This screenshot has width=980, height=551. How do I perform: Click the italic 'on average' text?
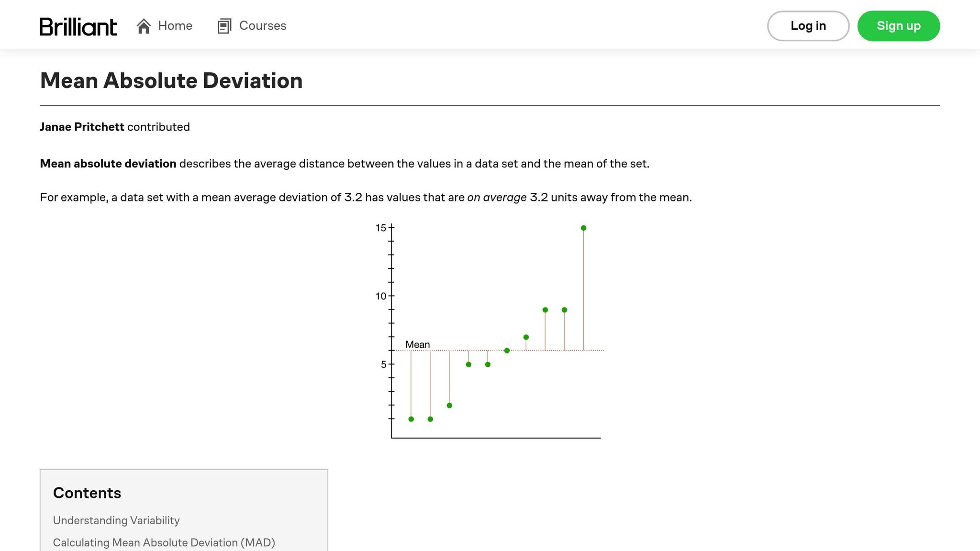pyautogui.click(x=497, y=198)
